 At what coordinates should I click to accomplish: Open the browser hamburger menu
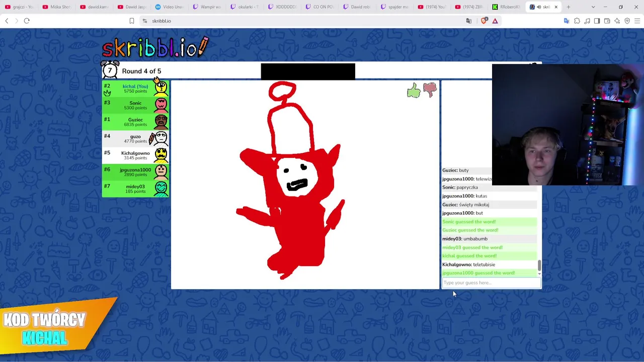click(637, 21)
